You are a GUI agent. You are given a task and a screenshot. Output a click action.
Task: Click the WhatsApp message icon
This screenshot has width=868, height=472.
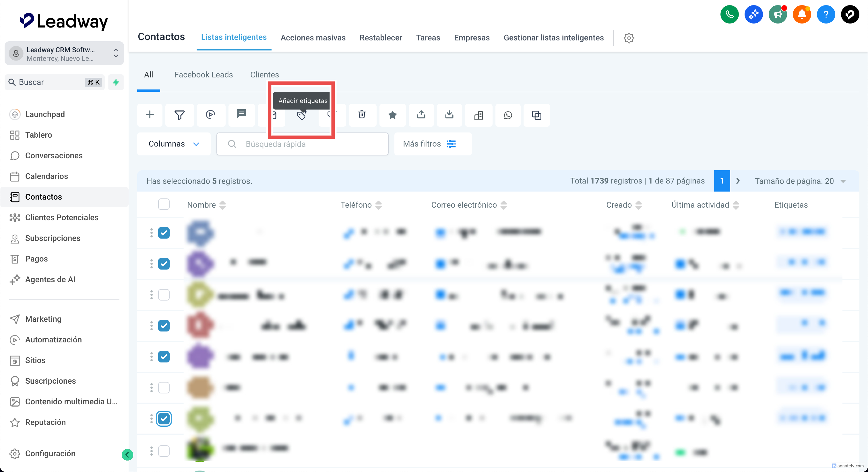click(x=508, y=115)
